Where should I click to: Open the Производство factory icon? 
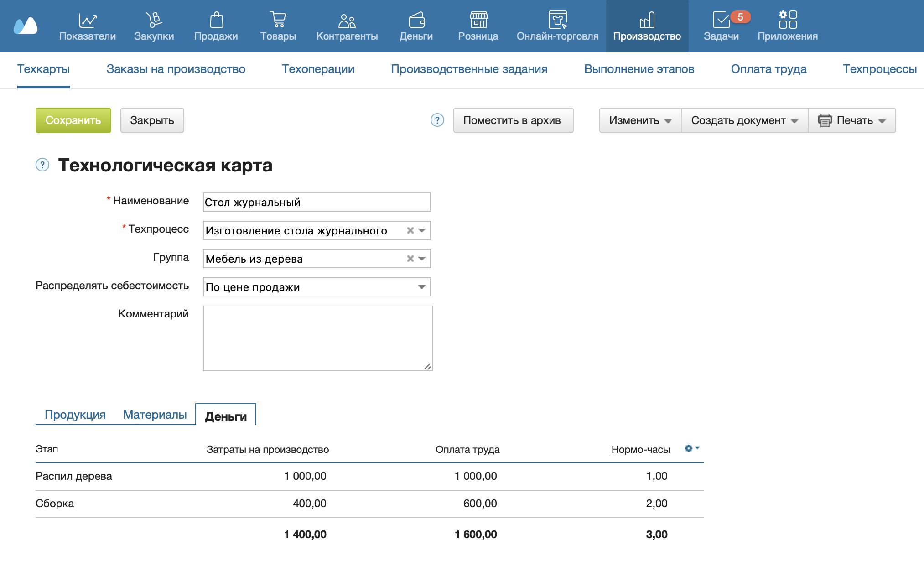[647, 20]
